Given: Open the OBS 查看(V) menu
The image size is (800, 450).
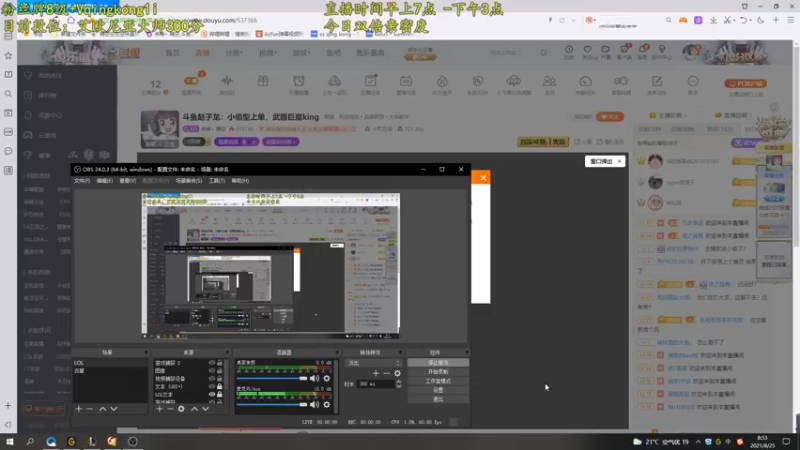Looking at the screenshot, I should (x=127, y=181).
